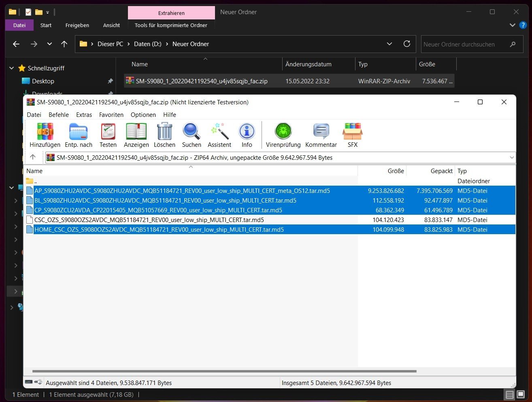This screenshot has height=402, width=532.
Task: Open the Favoriten menu
Action: coord(111,115)
